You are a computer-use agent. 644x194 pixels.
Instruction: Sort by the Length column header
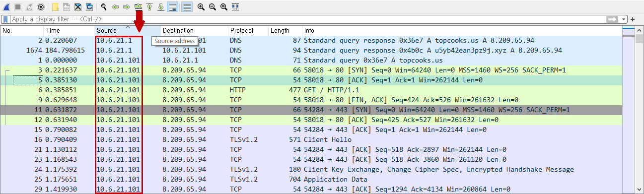coord(286,31)
